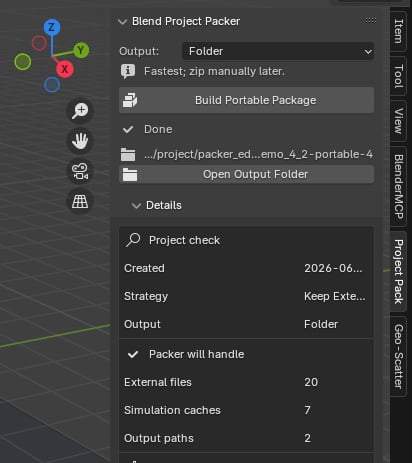This screenshot has height=463, width=412.
Task: Click the package icon on Build button
Action: coord(130,100)
